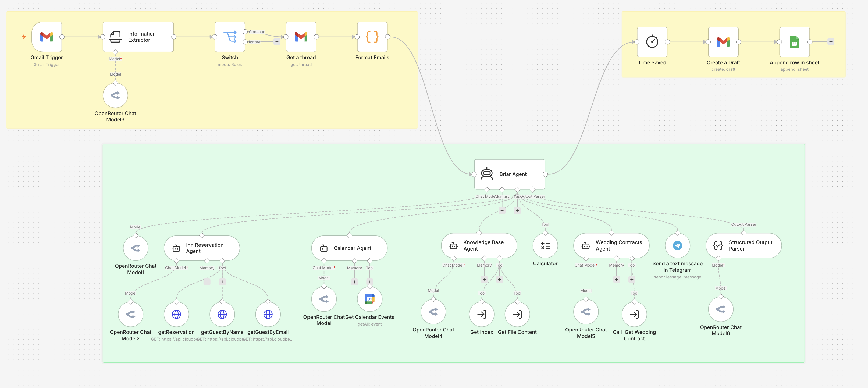
Task: Select the Structured Output Parser node
Action: (x=744, y=245)
